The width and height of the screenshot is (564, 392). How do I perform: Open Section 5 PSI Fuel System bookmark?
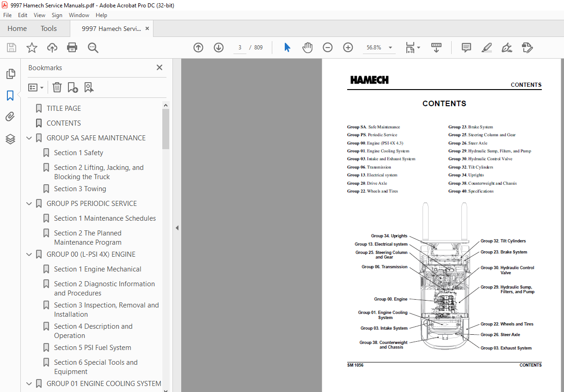coord(92,348)
